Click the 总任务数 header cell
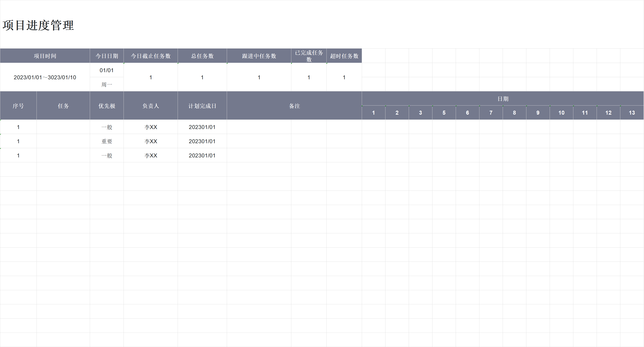The height and width of the screenshot is (347, 644). click(202, 56)
